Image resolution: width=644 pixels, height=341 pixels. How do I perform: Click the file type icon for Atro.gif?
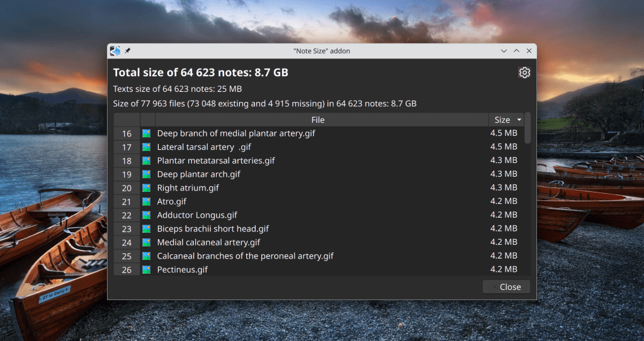coord(147,202)
